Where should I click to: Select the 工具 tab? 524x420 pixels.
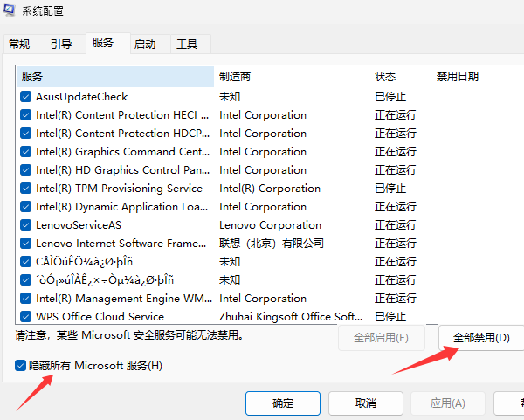pyautogui.click(x=186, y=44)
